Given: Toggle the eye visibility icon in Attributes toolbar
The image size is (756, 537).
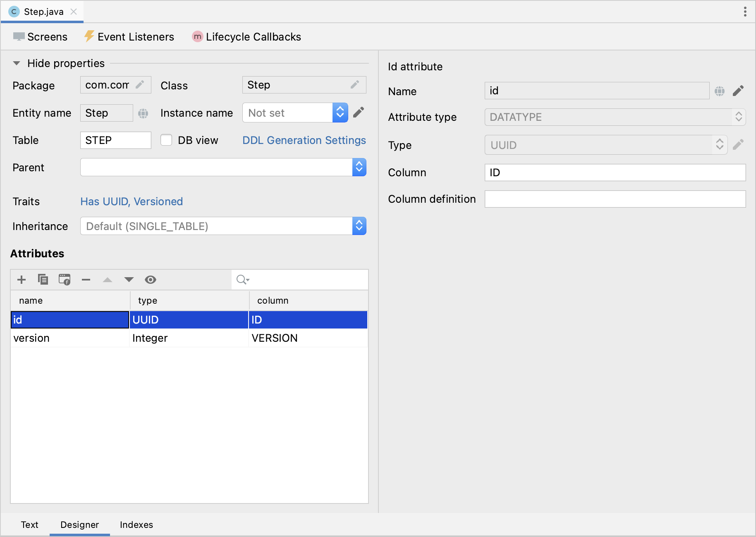Looking at the screenshot, I should point(151,280).
